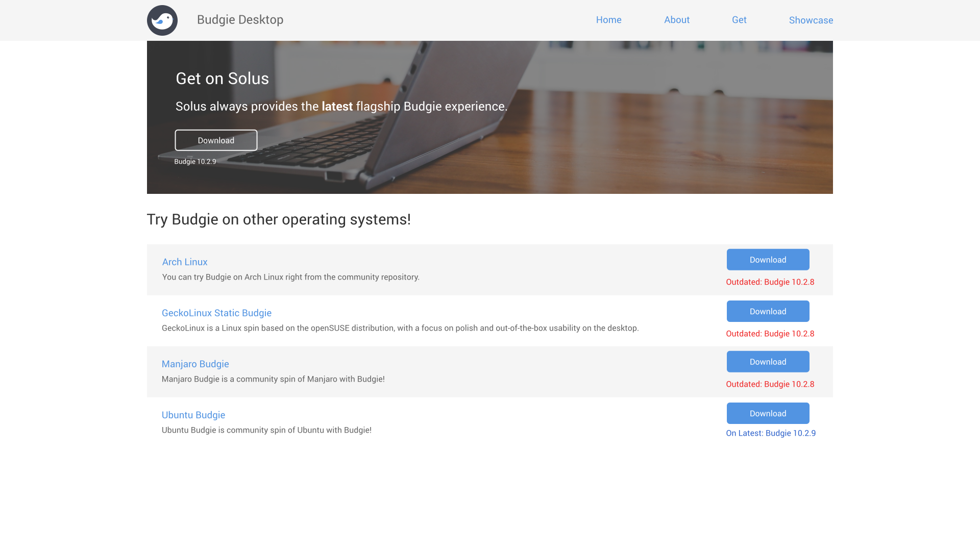Click the Ubuntu Budgie community spin description
The width and height of the screenshot is (980, 551).
(267, 430)
